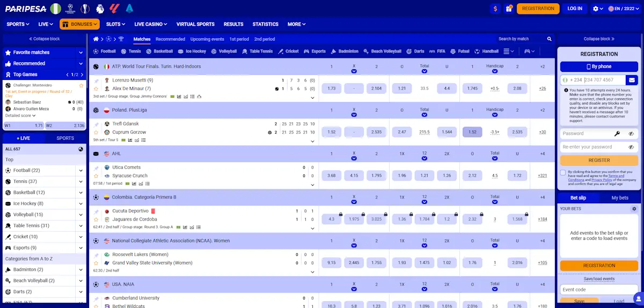This screenshot has width=644, height=308.
Task: Open the Champions League shortcut icon
Action: click(70, 9)
